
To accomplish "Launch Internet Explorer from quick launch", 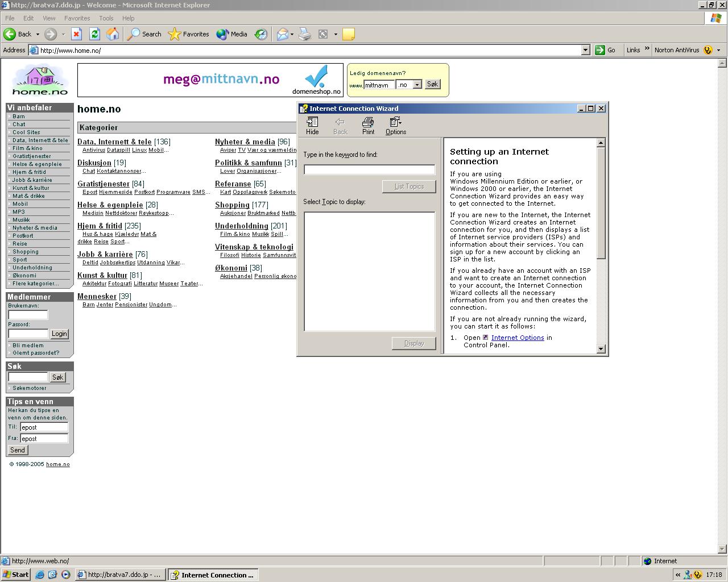I will click(x=39, y=575).
